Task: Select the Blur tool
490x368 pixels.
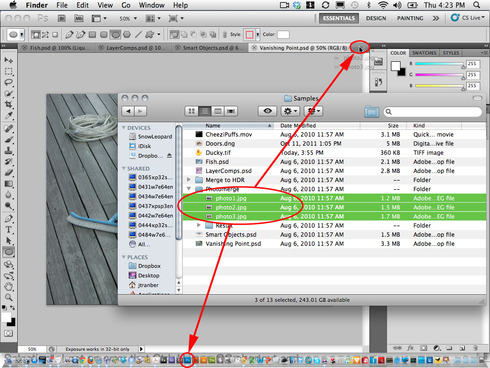Action: [x=9, y=195]
